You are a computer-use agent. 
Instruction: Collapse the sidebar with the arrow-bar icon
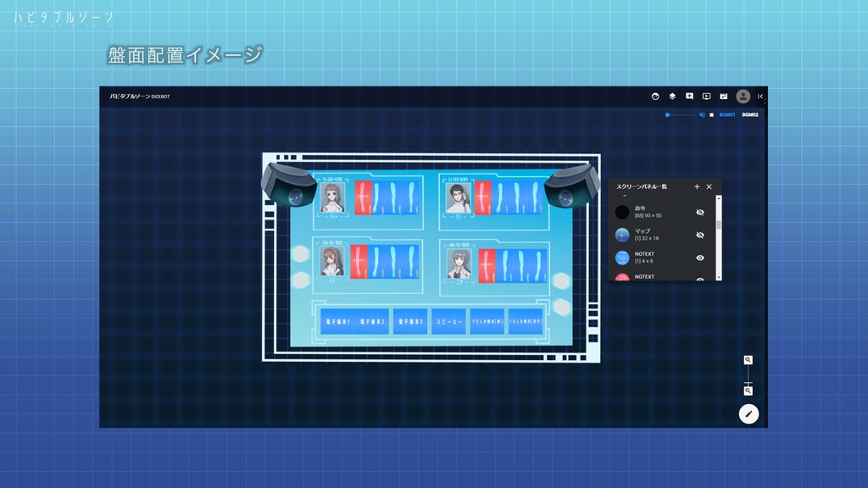[760, 97]
